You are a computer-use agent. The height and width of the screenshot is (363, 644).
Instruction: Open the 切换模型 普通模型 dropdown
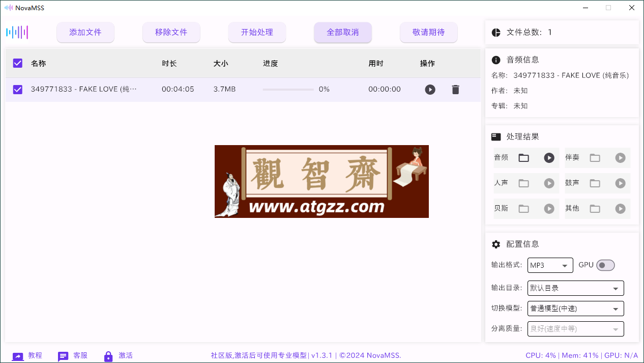point(576,309)
